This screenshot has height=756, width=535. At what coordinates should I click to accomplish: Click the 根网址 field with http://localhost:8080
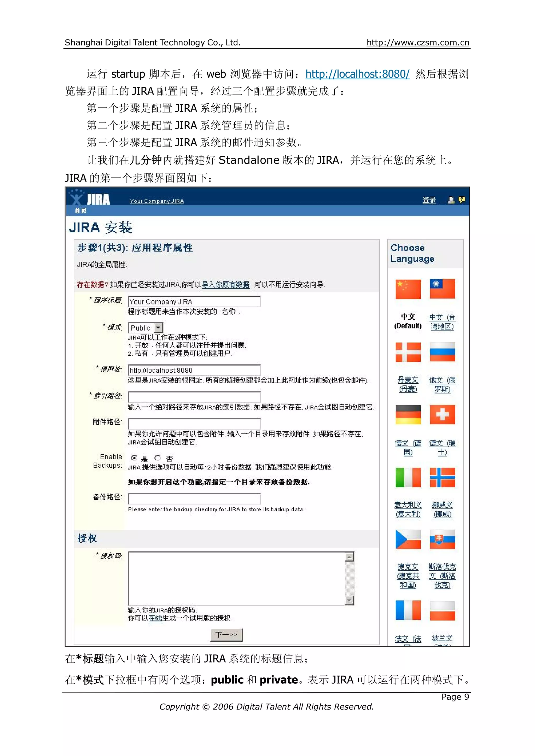194,370
